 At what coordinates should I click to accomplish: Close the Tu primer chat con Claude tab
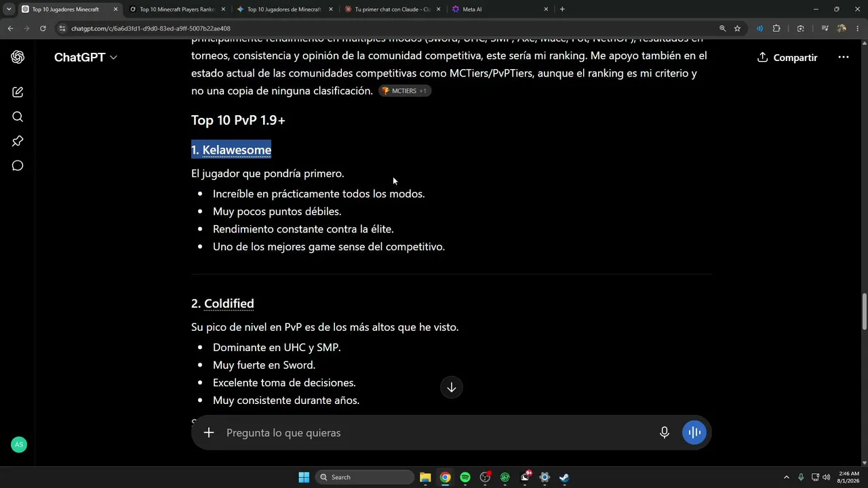click(438, 9)
